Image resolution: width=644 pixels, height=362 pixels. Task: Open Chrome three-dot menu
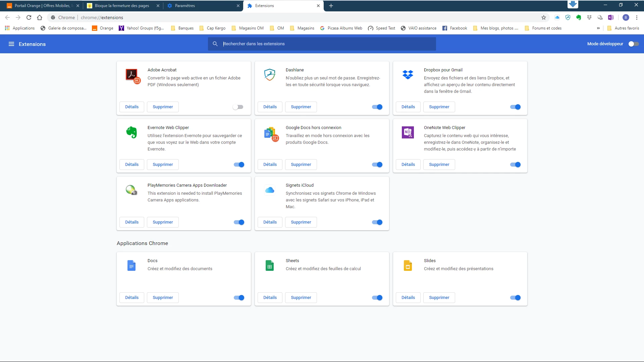[637, 17]
